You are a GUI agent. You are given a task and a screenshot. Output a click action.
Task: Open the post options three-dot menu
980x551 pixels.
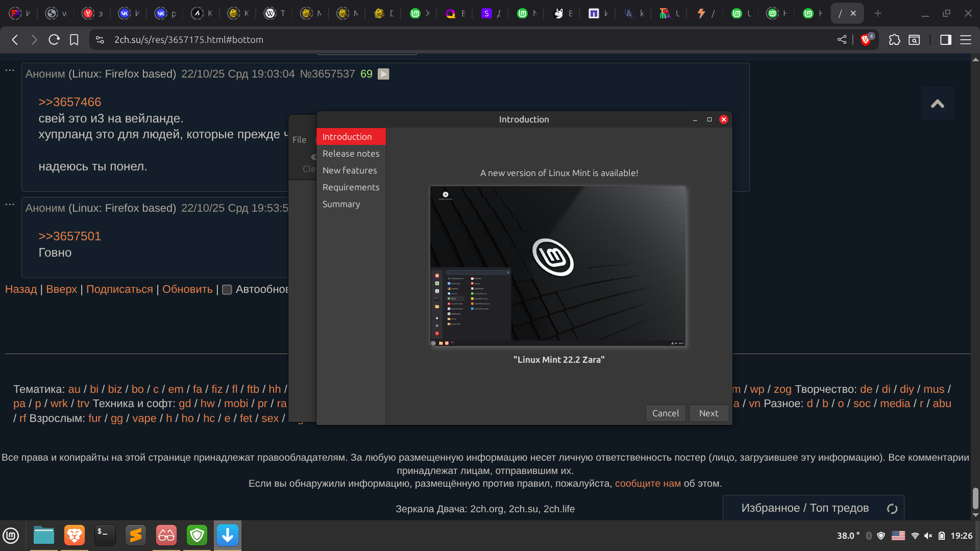tap(10, 70)
